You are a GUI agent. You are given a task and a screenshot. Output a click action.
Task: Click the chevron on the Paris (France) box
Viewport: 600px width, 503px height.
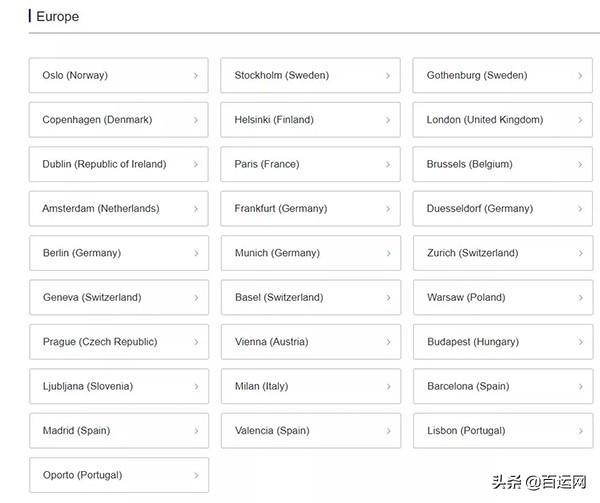pos(388,165)
